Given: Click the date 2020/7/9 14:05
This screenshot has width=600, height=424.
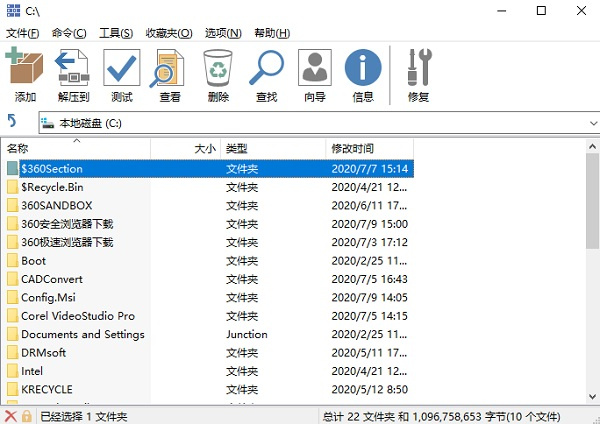Looking at the screenshot, I should [x=370, y=297].
